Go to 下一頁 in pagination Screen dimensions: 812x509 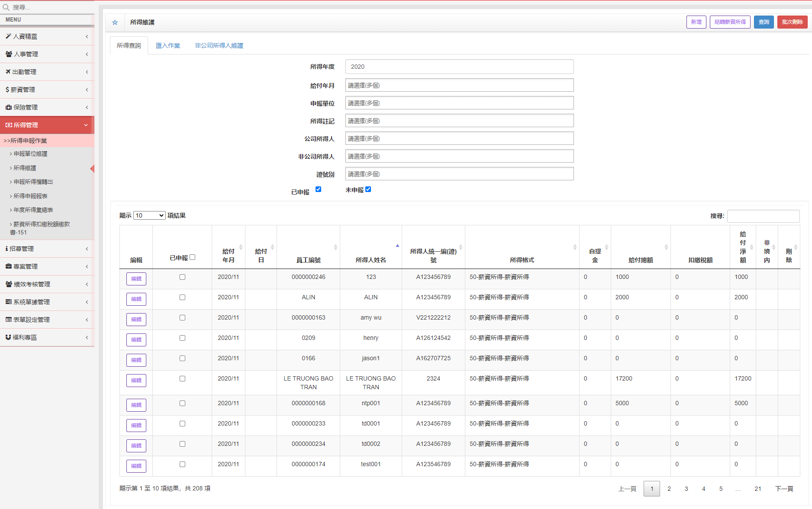click(784, 489)
